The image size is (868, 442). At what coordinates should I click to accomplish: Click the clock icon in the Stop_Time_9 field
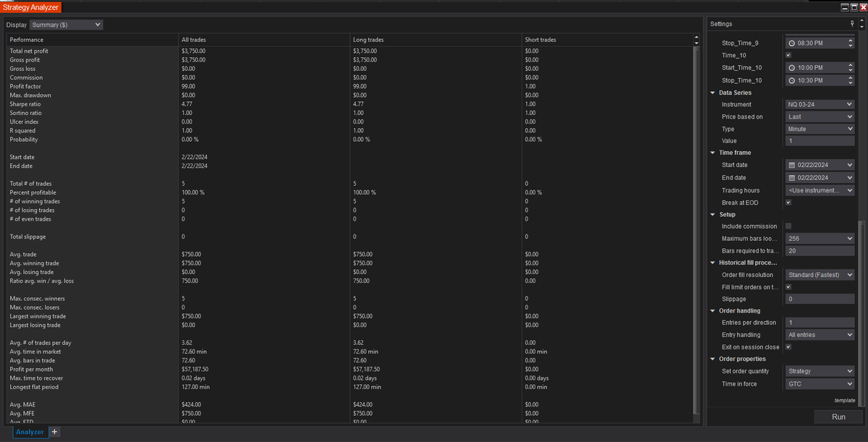tap(792, 43)
